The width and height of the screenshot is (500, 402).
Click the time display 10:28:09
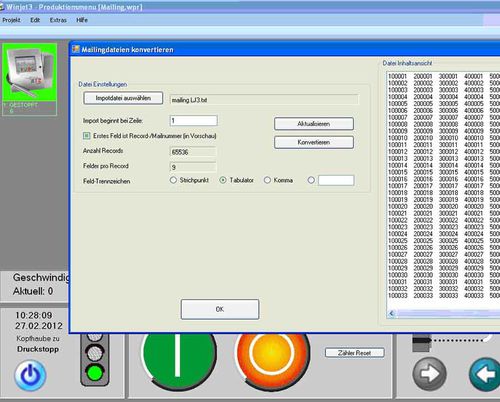coord(34,315)
